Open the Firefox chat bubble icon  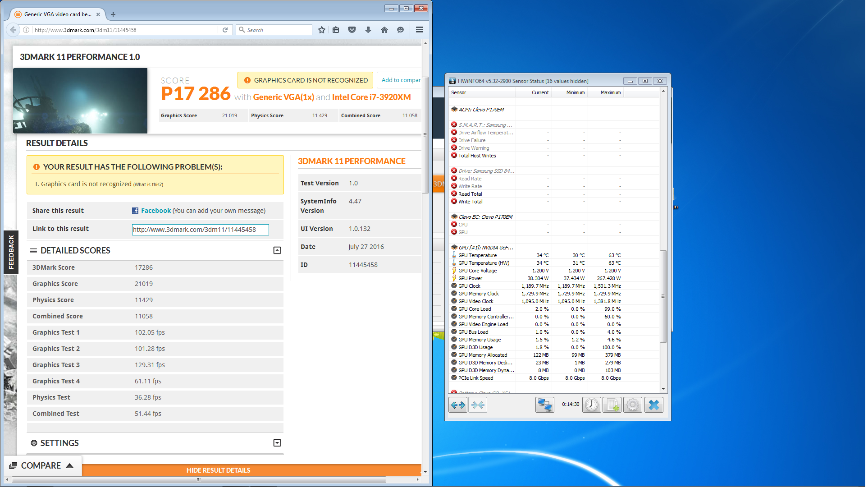click(401, 30)
